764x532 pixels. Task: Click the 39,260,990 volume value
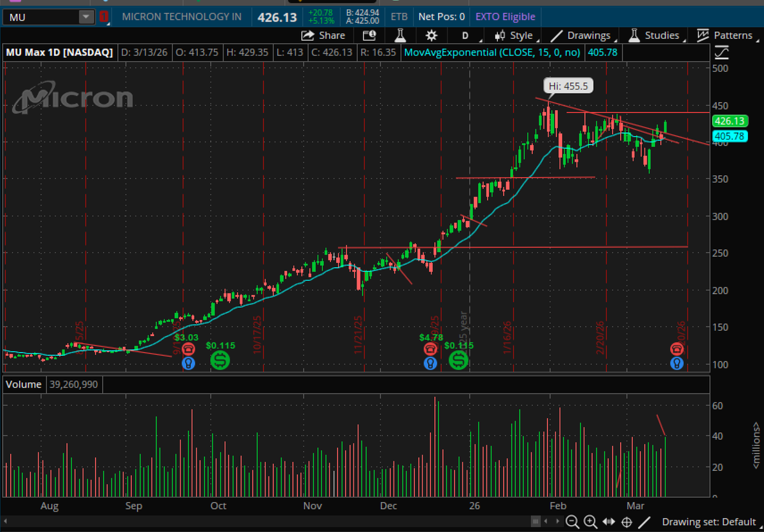(x=73, y=384)
